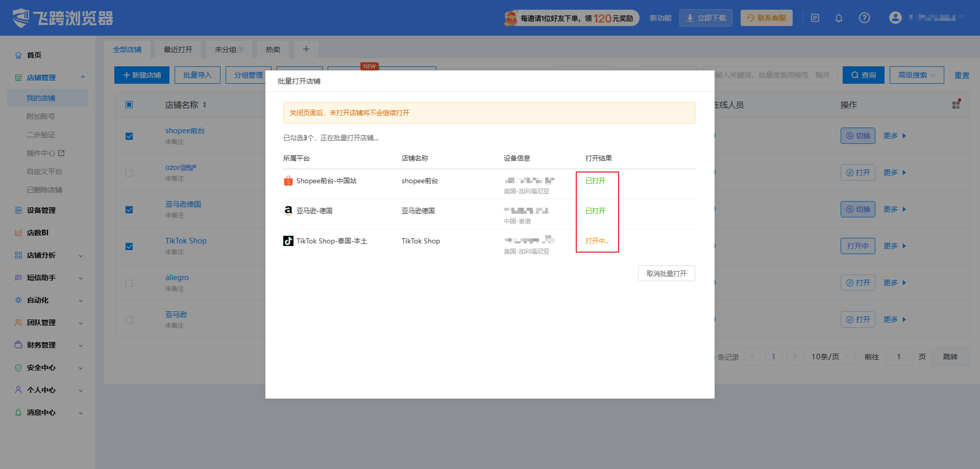
Task: Check the 亚马逊 store checkbox
Action: pos(129,320)
